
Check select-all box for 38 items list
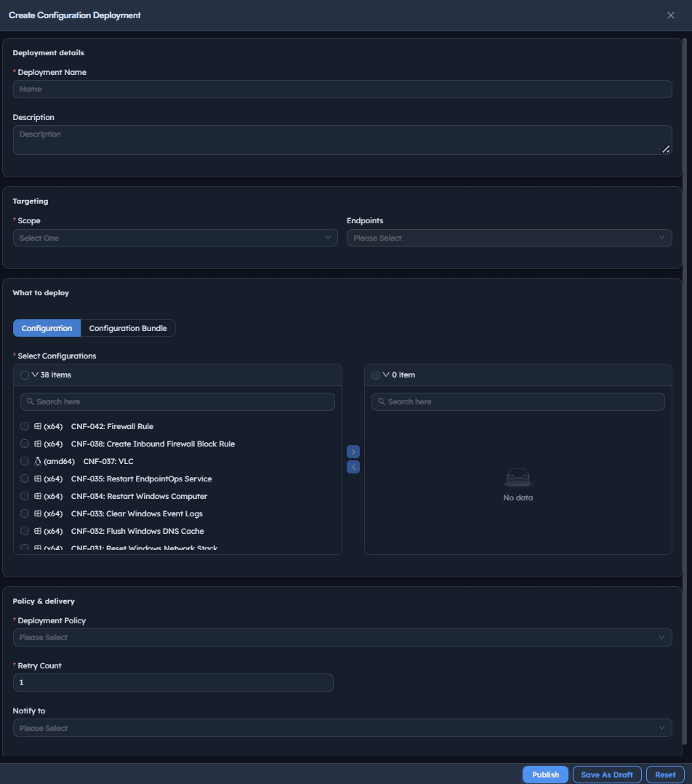(25, 375)
